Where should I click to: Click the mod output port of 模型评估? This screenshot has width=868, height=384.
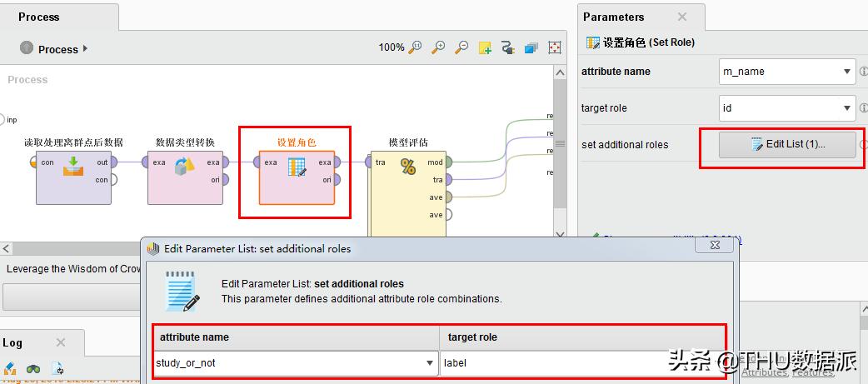click(x=448, y=162)
